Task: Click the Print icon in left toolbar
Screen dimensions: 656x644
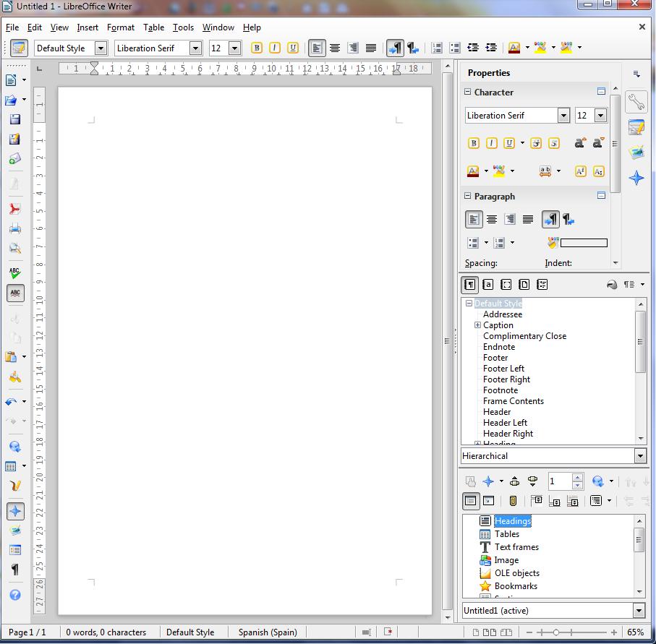Action: pos(15,228)
